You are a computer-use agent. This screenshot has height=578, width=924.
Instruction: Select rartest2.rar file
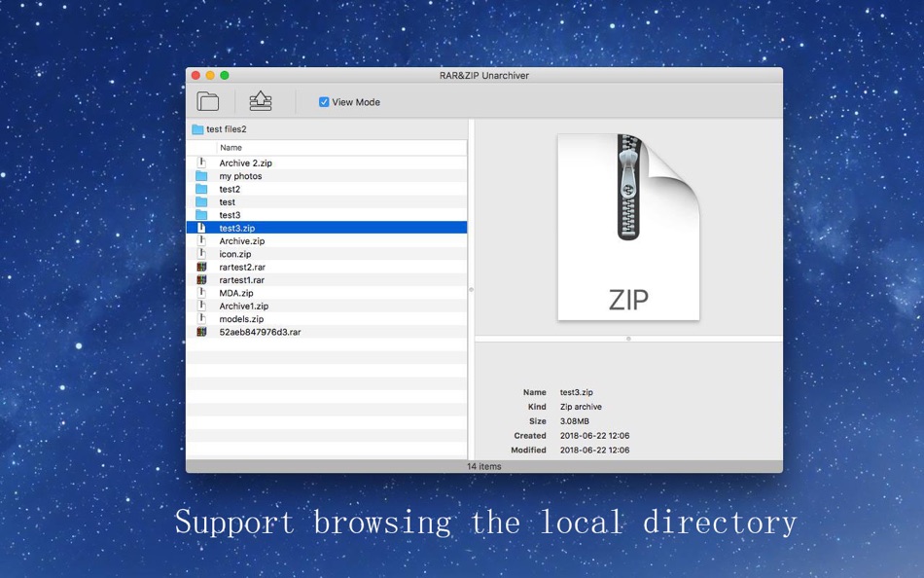pos(327,267)
